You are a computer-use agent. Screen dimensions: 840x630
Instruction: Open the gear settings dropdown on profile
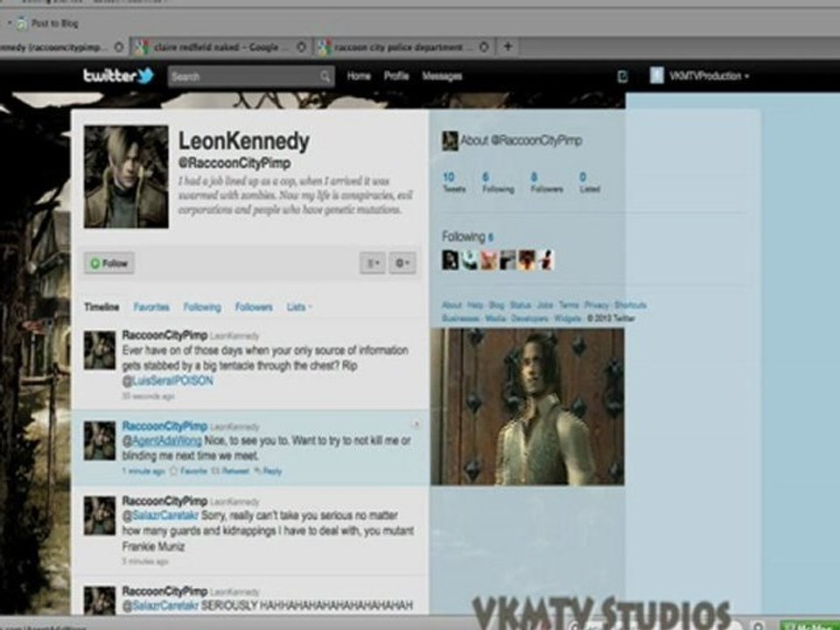click(x=402, y=263)
